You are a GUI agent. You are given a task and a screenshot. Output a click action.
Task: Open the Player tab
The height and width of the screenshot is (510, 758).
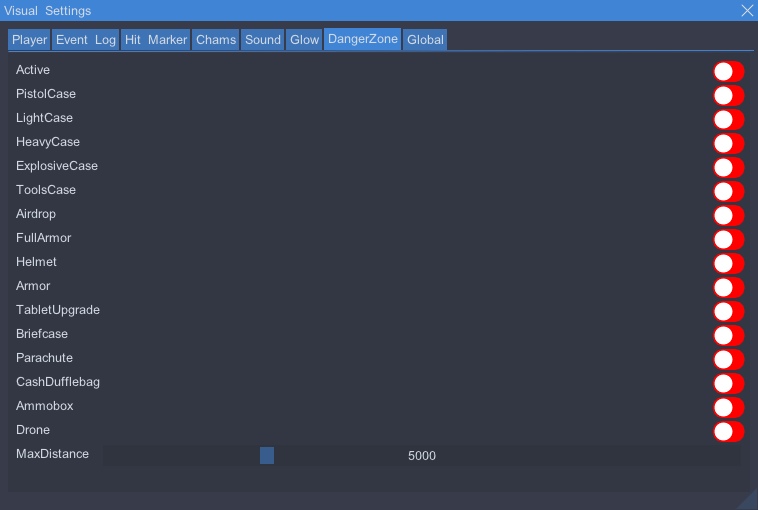coord(29,40)
